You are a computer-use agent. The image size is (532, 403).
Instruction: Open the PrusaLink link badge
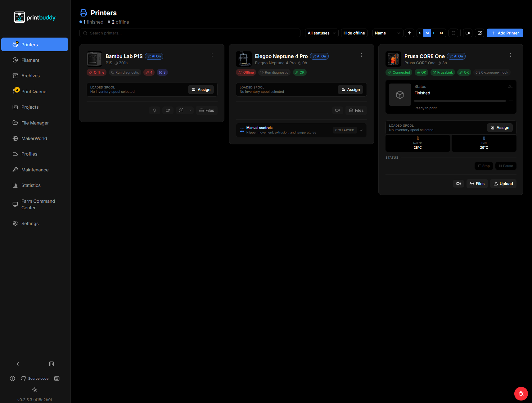point(443,72)
